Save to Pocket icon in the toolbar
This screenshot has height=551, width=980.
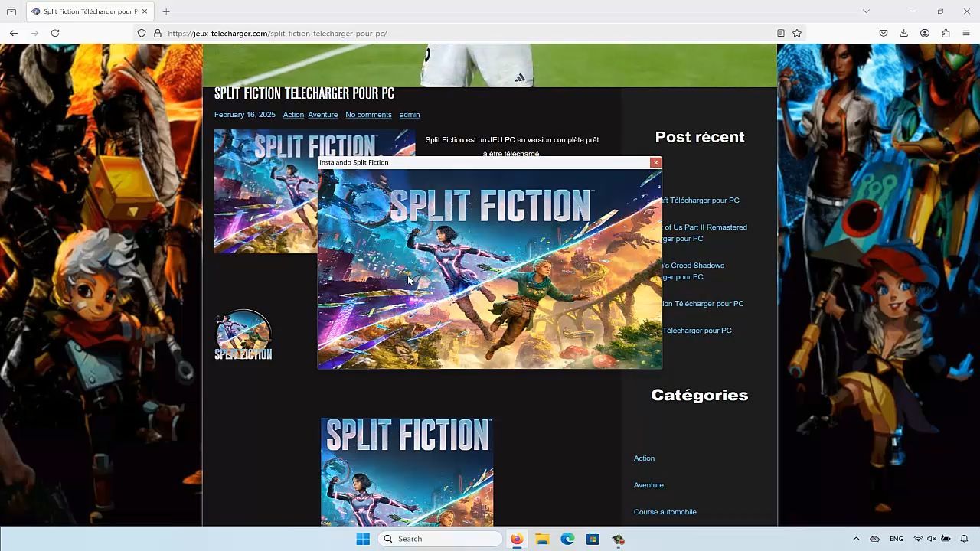click(884, 33)
